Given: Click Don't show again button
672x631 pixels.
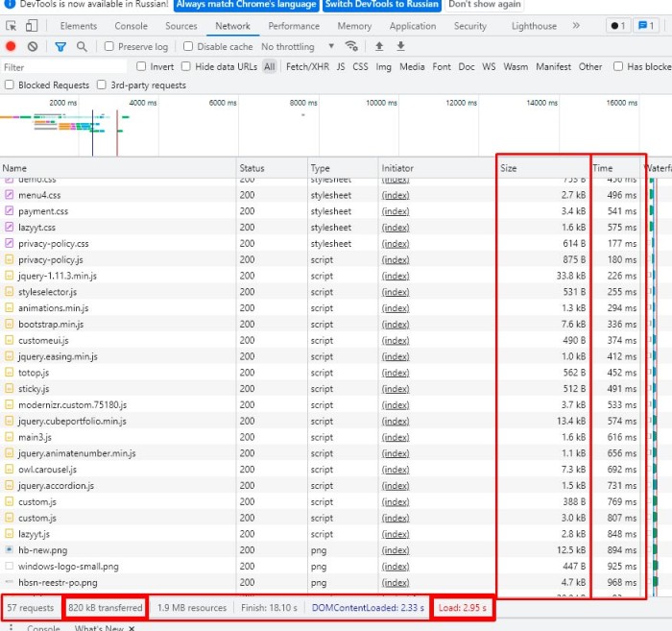Looking at the screenshot, I should click(x=484, y=5).
